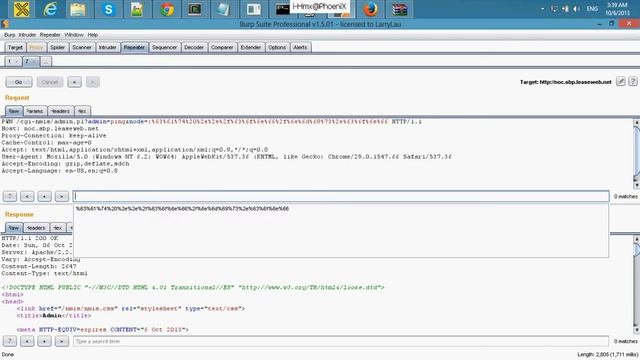Click the ENG language indicator
Screen dimensions: 640x360
pyautogui.click(x=592, y=9)
